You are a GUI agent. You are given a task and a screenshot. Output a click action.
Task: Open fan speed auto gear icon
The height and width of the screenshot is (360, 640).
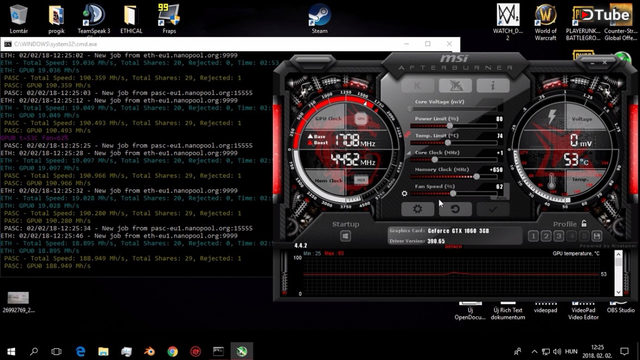point(404,193)
